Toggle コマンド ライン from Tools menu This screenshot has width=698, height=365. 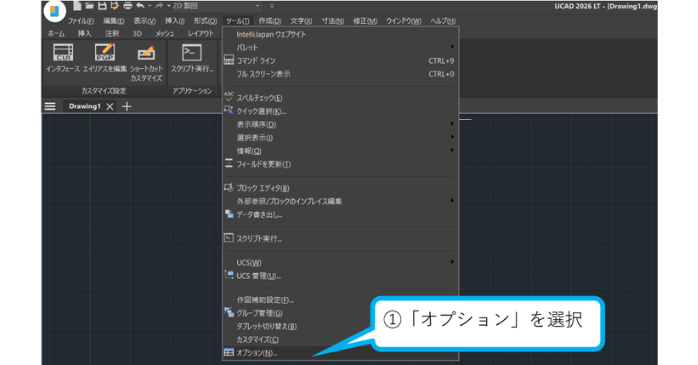tap(341, 61)
